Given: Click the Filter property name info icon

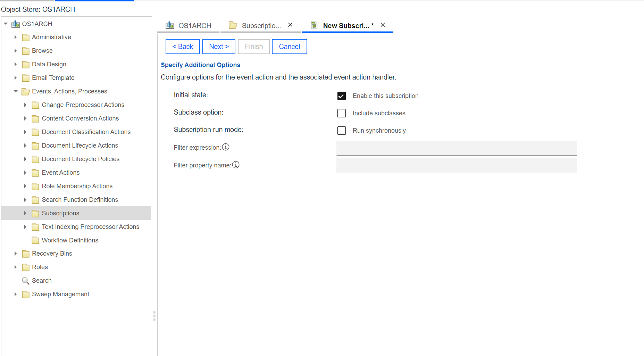Looking at the screenshot, I should (236, 165).
